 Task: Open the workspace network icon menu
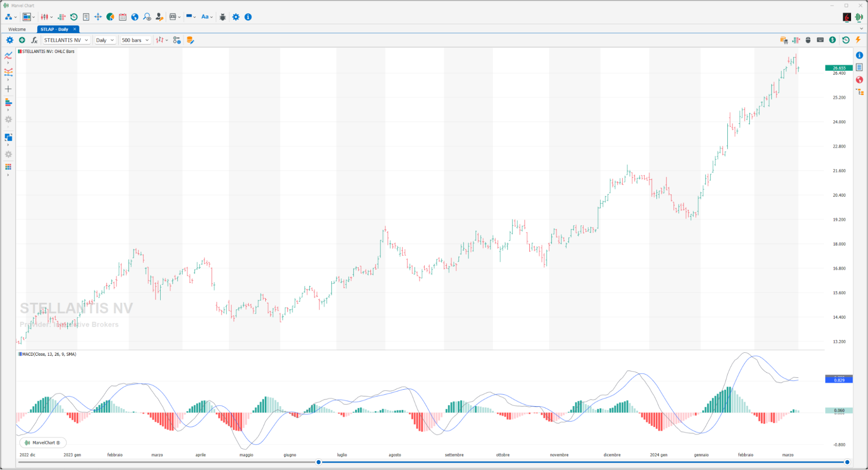click(9, 17)
